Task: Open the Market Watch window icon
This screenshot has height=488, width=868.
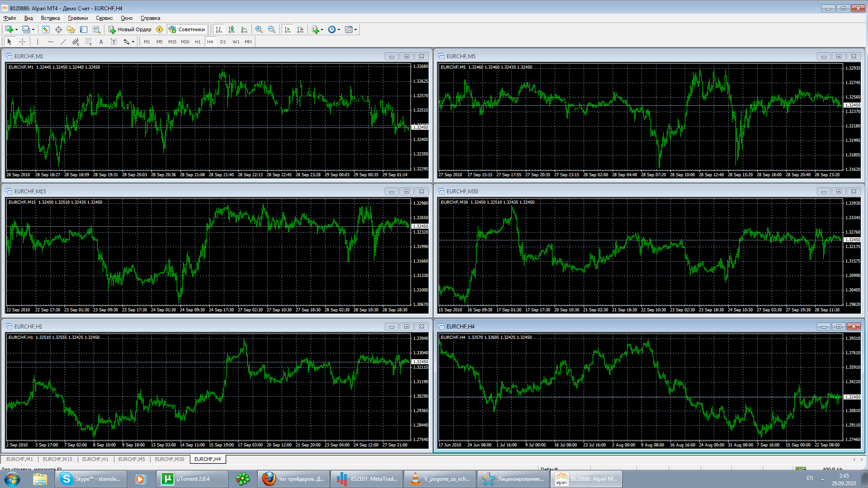Action: (46, 29)
